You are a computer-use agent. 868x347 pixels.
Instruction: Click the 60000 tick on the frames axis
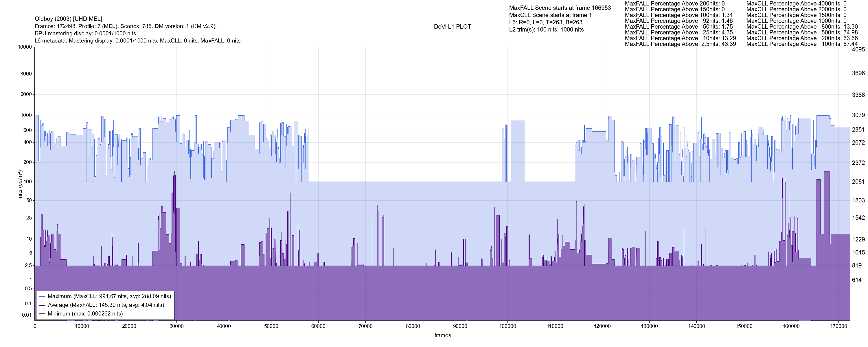[x=318, y=326]
